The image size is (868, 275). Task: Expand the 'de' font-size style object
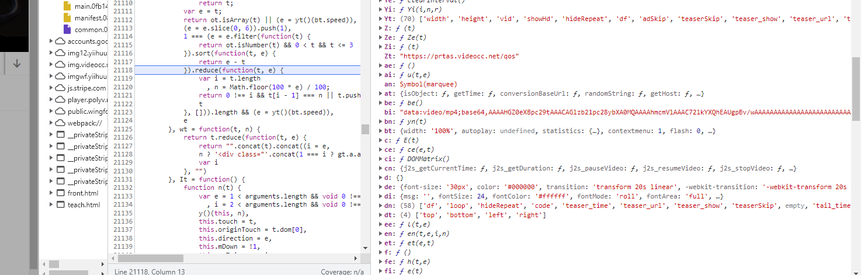[x=381, y=187]
